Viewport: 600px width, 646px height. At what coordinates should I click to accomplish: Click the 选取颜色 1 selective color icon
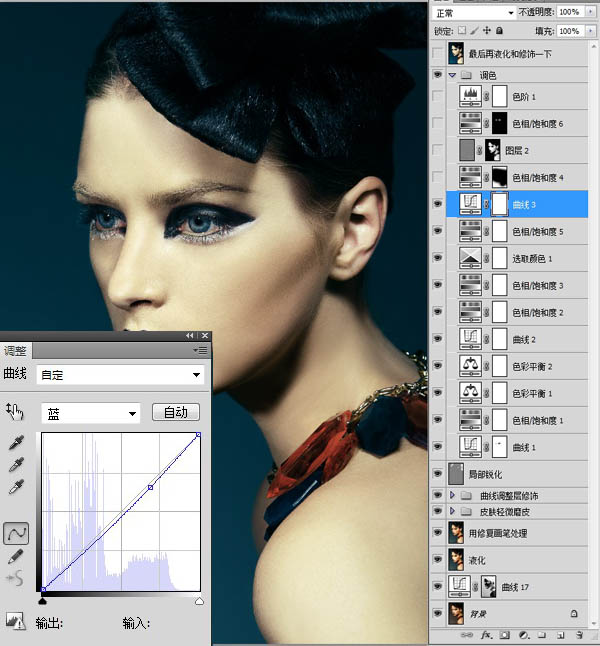point(470,258)
